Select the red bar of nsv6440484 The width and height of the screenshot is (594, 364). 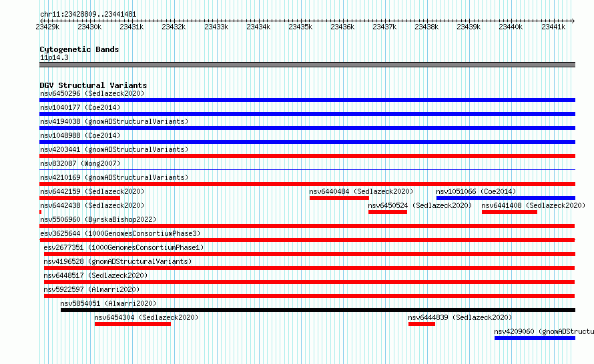(339, 198)
